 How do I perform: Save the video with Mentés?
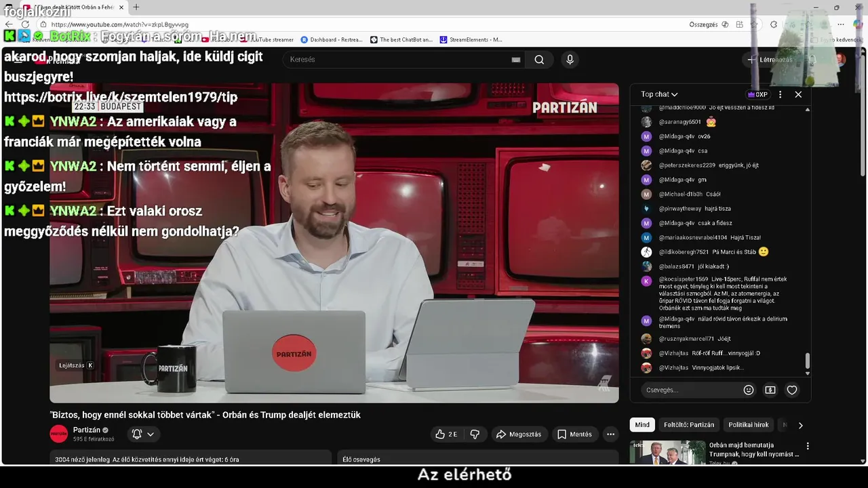tap(574, 434)
